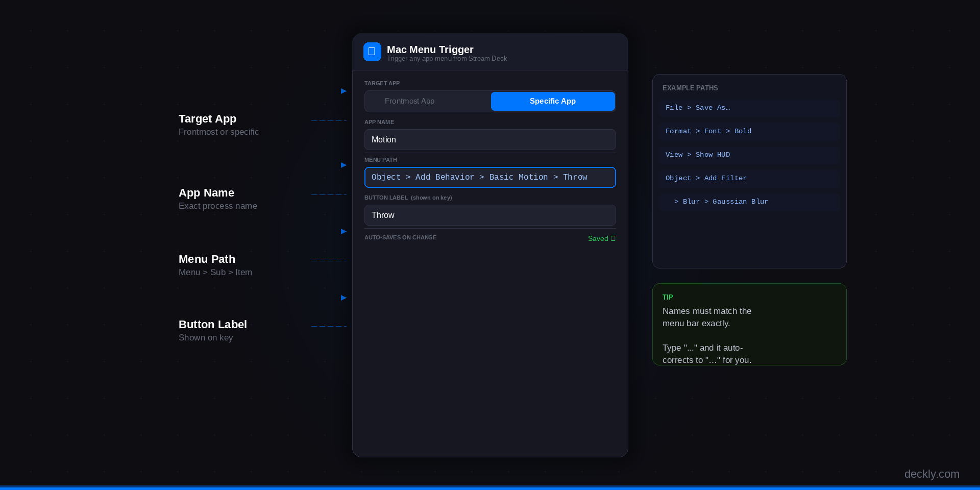Click the App Name callout heading on left

(206, 193)
